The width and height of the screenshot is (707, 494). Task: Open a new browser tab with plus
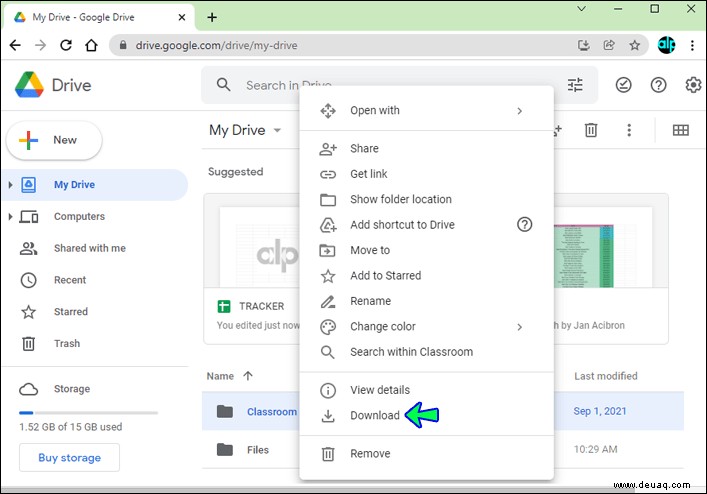(212, 17)
